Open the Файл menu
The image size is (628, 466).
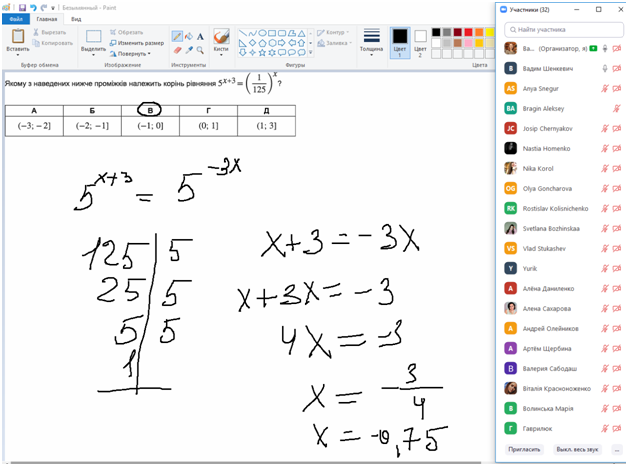pyautogui.click(x=17, y=19)
